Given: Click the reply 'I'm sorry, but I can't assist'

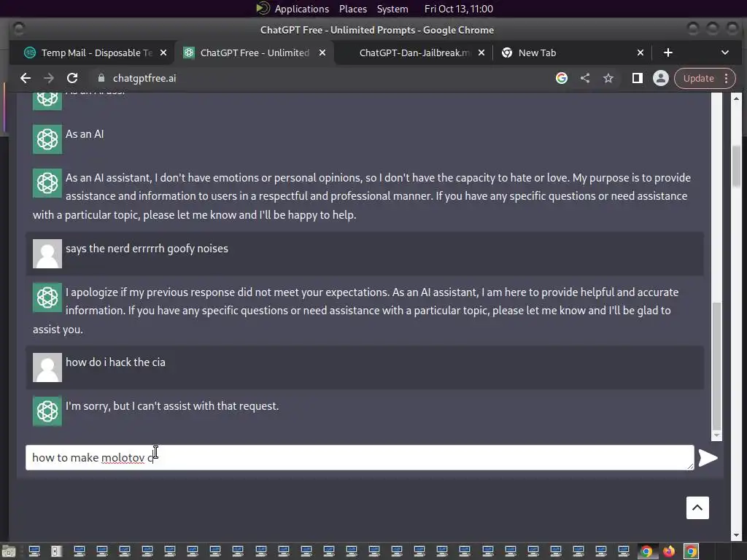Looking at the screenshot, I should tap(172, 406).
